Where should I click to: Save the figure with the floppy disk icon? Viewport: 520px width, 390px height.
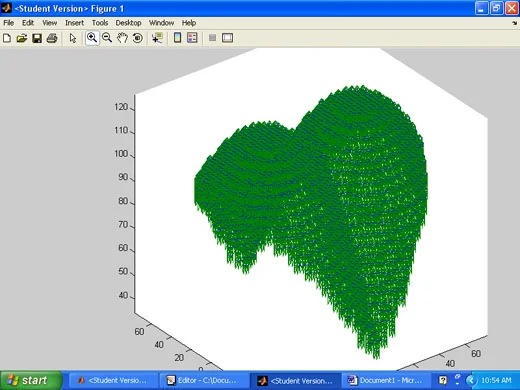(37, 38)
